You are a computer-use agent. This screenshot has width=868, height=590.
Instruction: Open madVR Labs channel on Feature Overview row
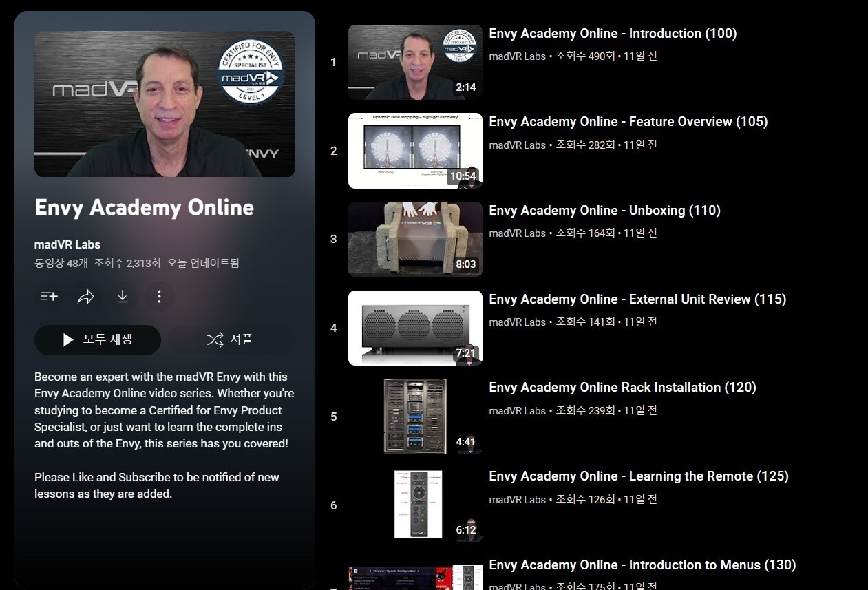(x=517, y=145)
